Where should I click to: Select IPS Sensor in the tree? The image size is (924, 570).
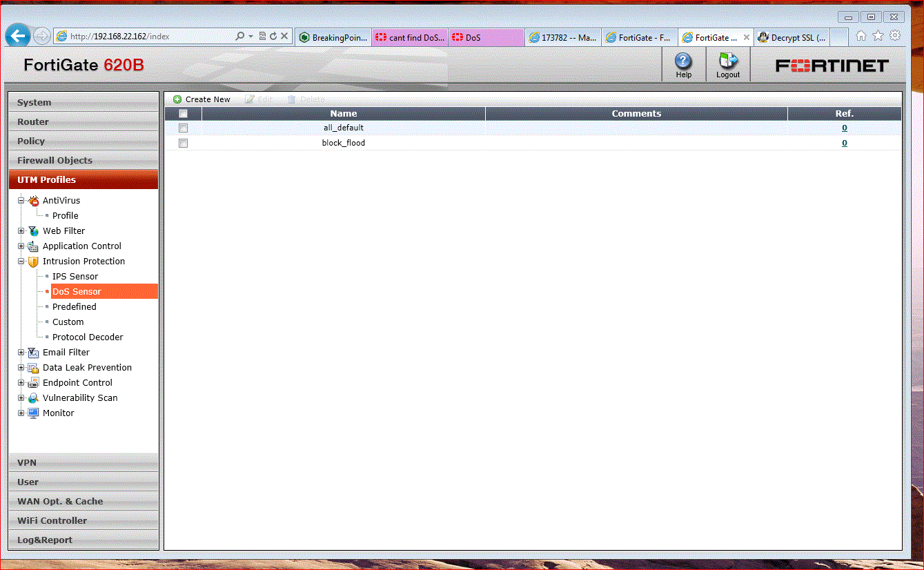pyautogui.click(x=75, y=277)
